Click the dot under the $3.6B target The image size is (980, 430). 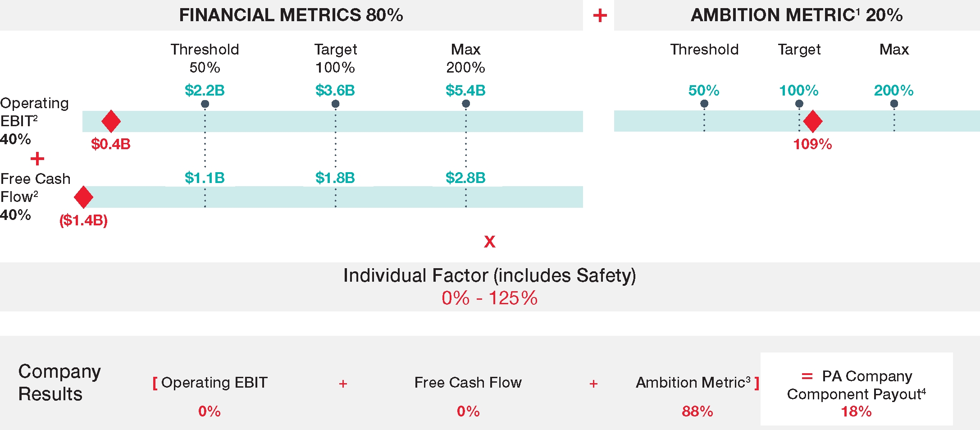tap(335, 104)
